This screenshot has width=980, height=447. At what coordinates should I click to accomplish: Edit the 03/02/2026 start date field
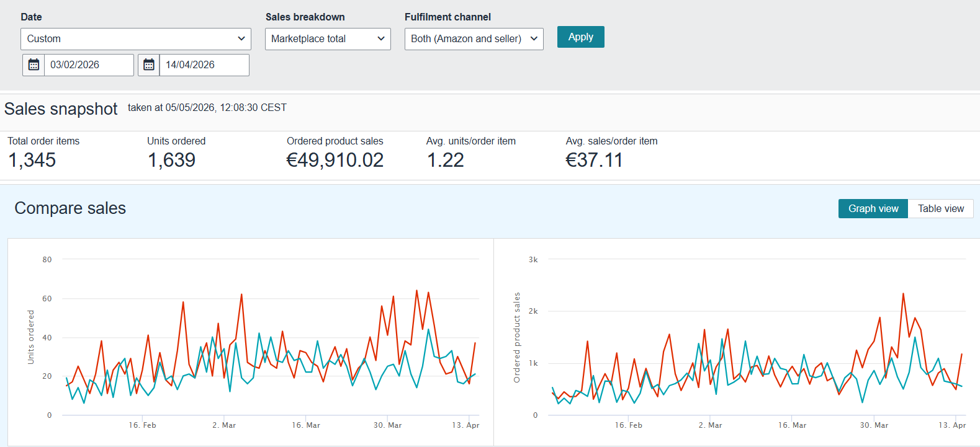coord(89,64)
